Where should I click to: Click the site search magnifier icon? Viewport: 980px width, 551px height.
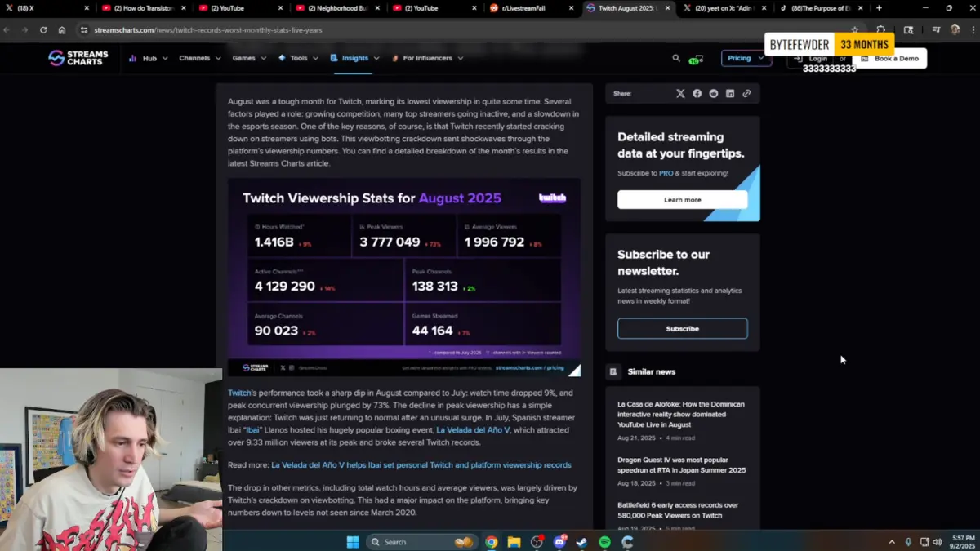click(676, 58)
